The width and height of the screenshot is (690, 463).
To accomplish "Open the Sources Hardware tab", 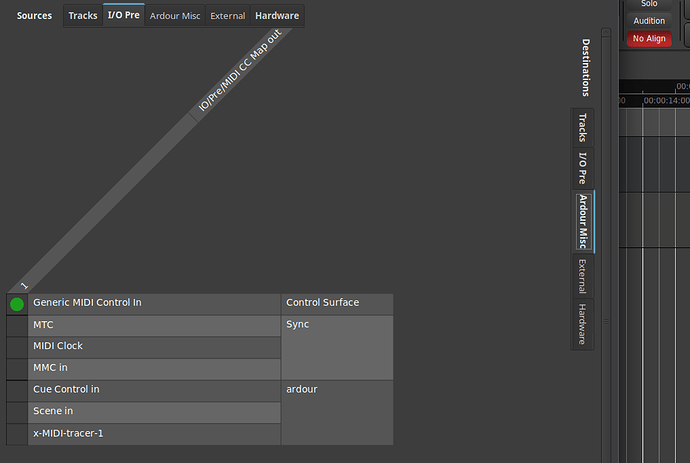I will [277, 16].
